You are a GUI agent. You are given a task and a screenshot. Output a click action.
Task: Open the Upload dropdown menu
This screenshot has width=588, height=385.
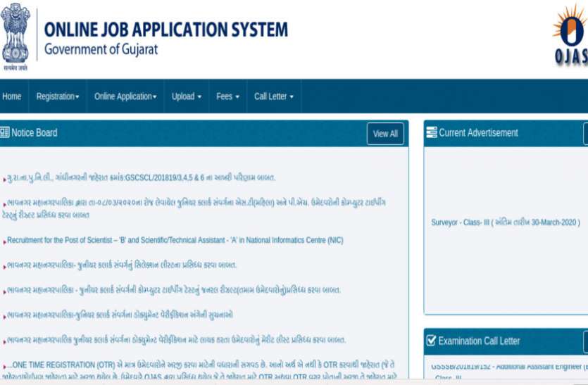point(187,96)
